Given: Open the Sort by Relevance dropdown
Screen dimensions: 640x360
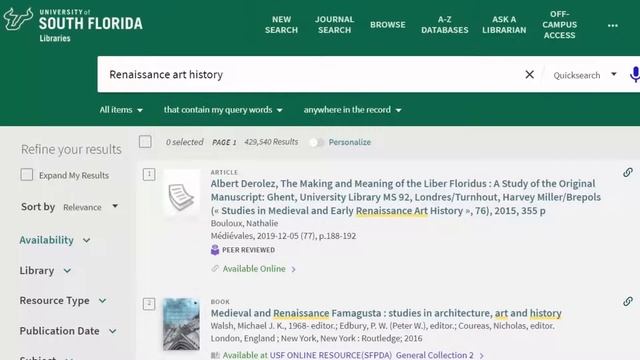Looking at the screenshot, I should click(91, 207).
